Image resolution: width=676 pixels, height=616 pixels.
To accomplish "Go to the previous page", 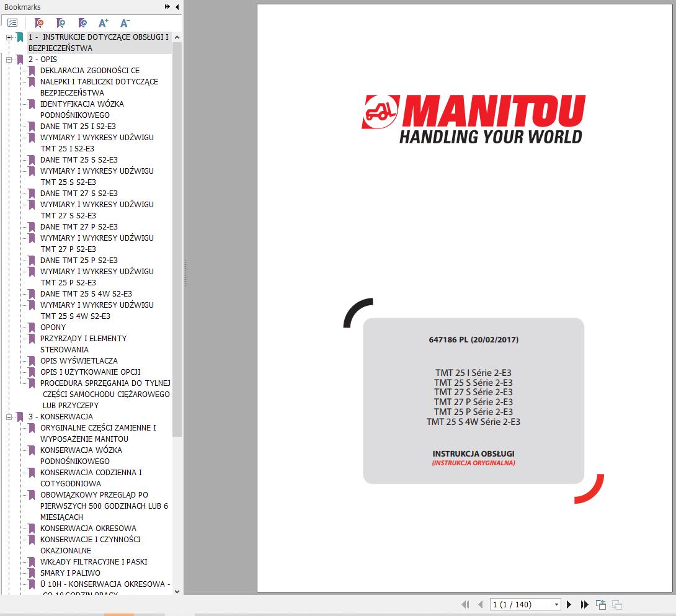I will click(480, 604).
